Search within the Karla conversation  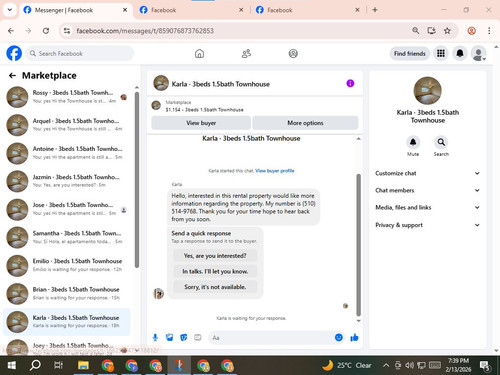tap(441, 143)
